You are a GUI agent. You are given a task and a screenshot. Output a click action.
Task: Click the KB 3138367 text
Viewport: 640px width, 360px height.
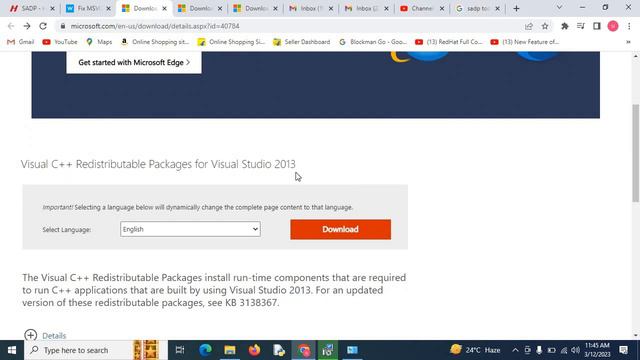[x=252, y=303]
